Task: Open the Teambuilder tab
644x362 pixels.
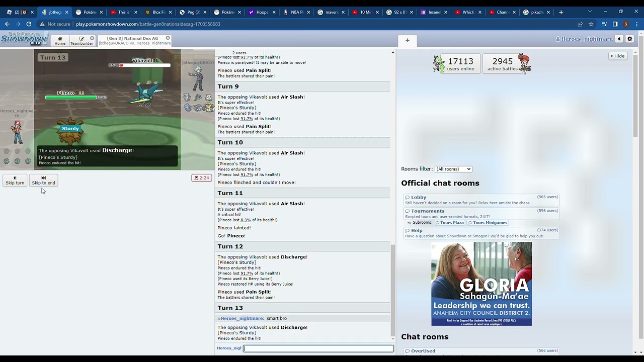Action: click(x=82, y=41)
